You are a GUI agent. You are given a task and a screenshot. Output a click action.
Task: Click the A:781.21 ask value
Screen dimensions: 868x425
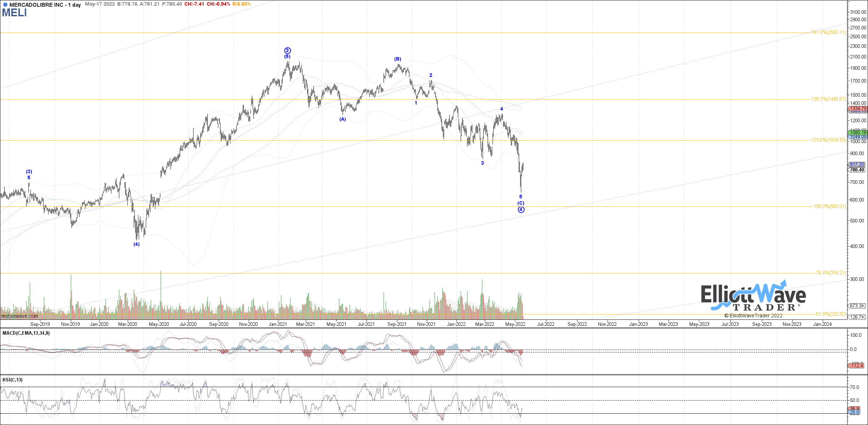(150, 4)
